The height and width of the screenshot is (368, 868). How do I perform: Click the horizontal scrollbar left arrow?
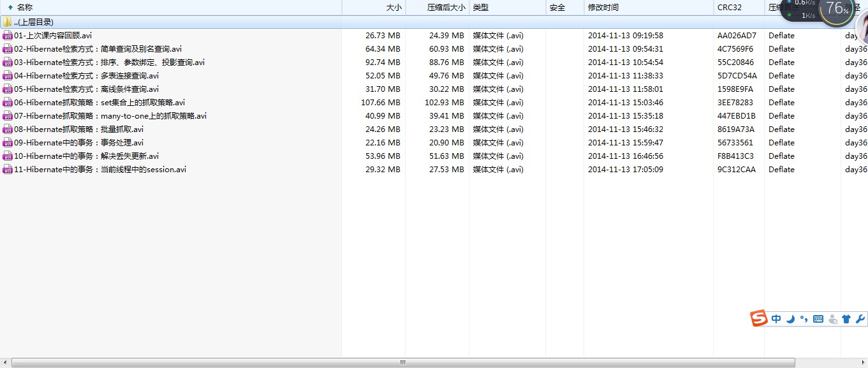(x=5, y=362)
